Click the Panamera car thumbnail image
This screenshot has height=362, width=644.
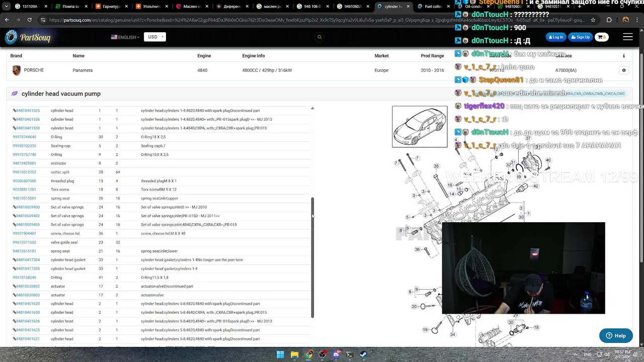point(420,127)
